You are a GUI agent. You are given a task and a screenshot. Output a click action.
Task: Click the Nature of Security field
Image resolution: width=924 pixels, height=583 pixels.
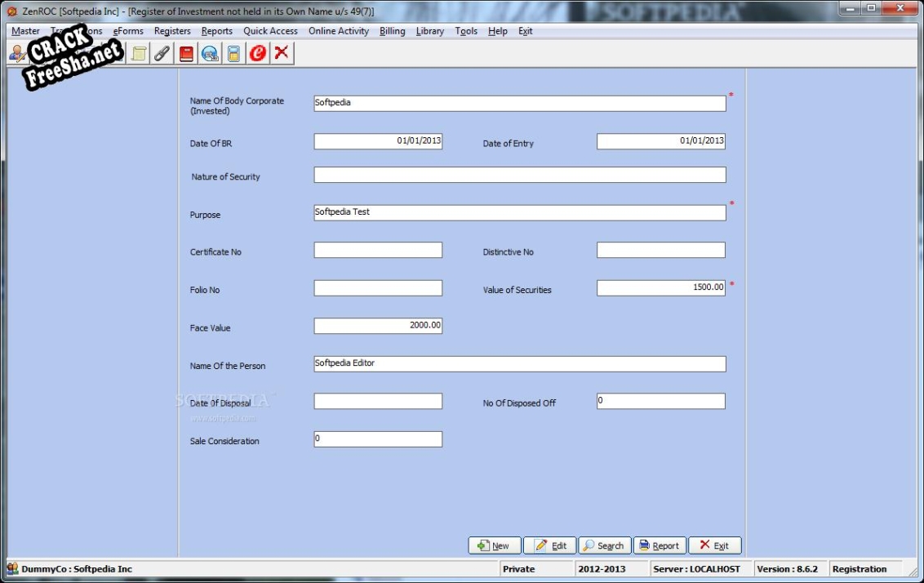point(519,176)
